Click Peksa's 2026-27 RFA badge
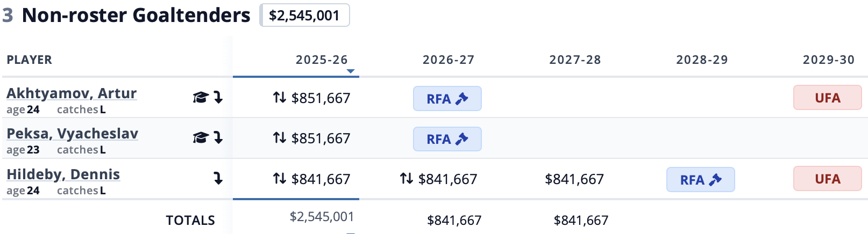This screenshot has width=868, height=234. pyautogui.click(x=447, y=139)
